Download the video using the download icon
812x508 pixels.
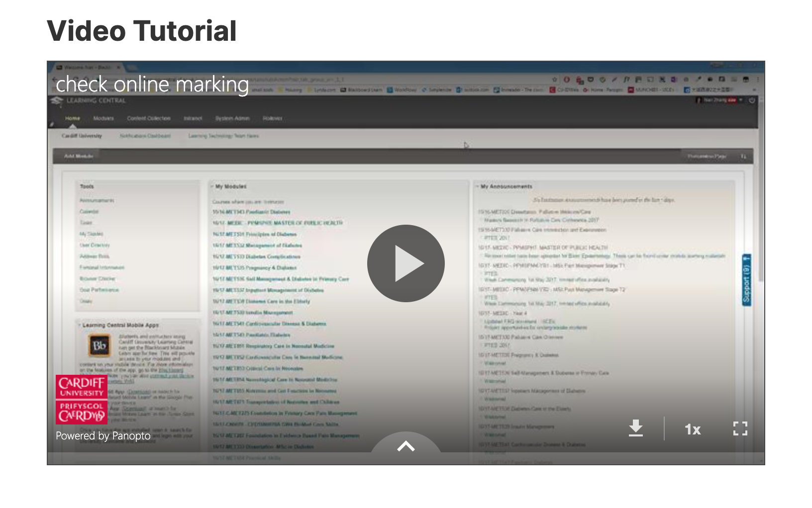tap(635, 428)
